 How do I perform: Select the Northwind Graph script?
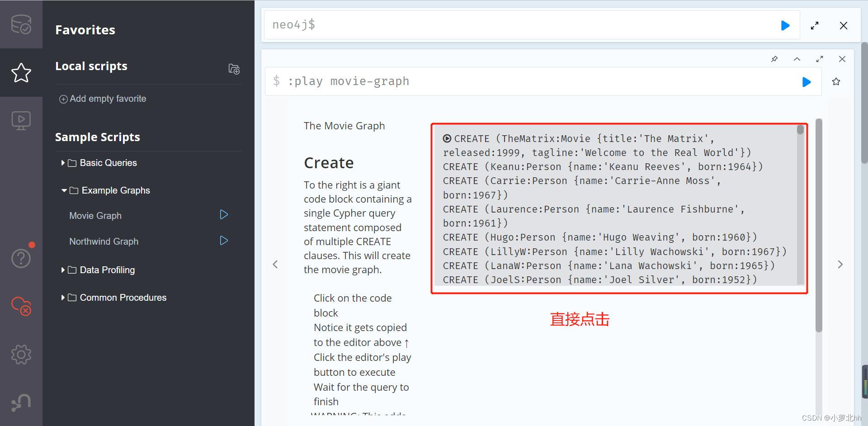pos(104,241)
